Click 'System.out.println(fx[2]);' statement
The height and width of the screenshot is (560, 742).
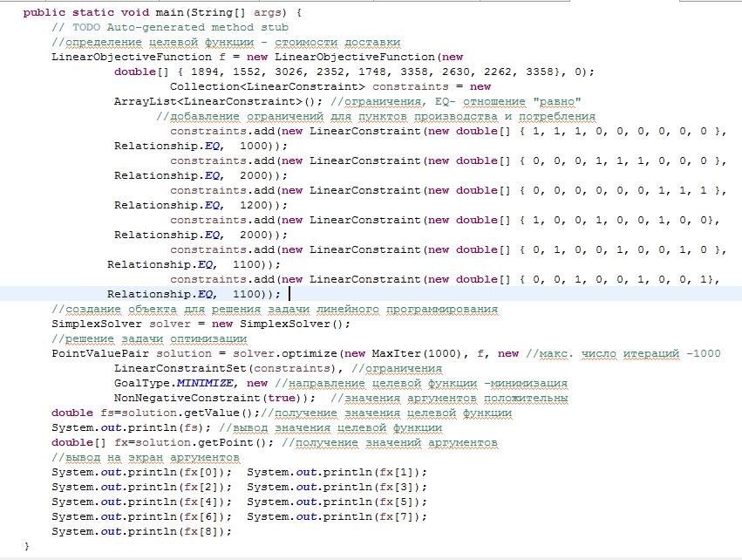[x=142, y=487]
